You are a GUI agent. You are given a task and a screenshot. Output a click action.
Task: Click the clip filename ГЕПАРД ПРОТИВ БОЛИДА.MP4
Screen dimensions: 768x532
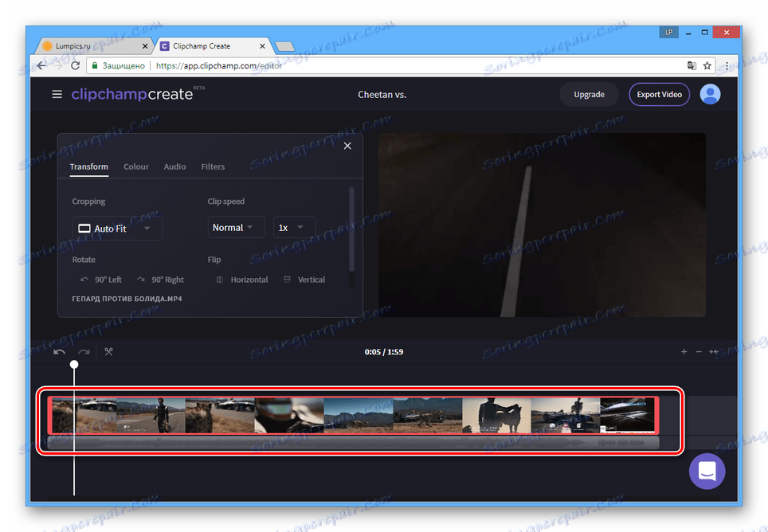coord(127,299)
